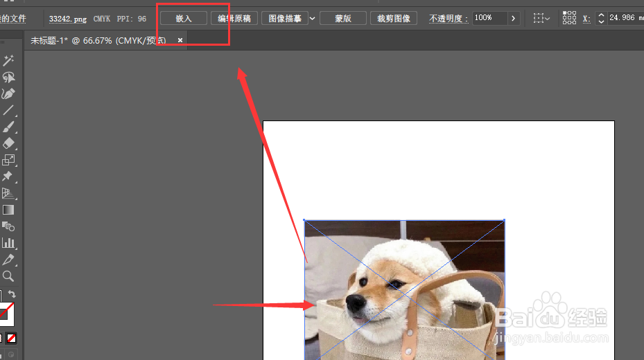This screenshot has height=360, width=644.
Task: Select the Perspective Grid tool
Action: [x=8, y=193]
